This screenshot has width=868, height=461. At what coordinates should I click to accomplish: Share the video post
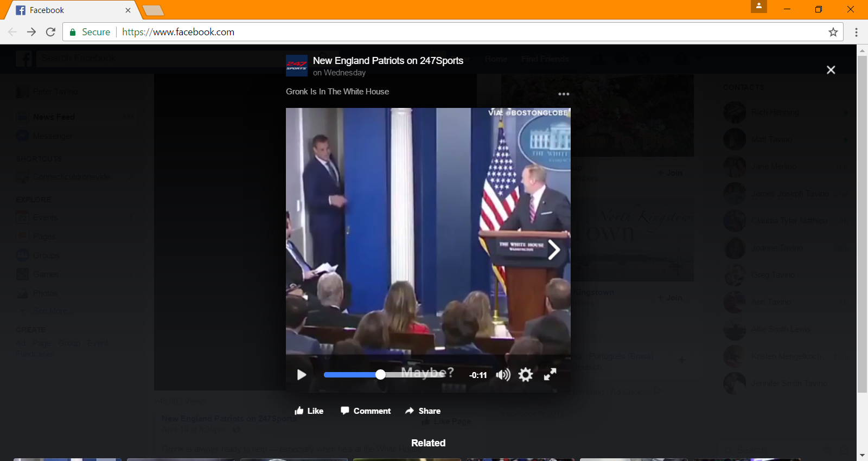coord(423,411)
